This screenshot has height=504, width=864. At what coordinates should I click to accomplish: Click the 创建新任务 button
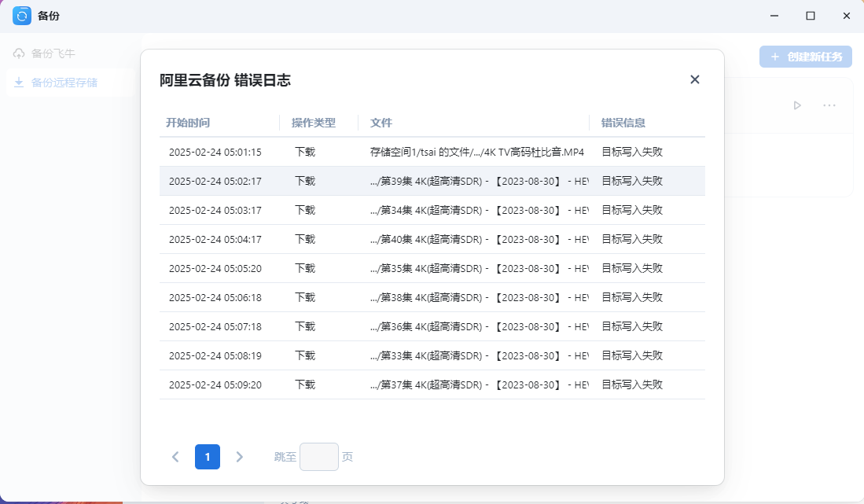click(x=806, y=57)
